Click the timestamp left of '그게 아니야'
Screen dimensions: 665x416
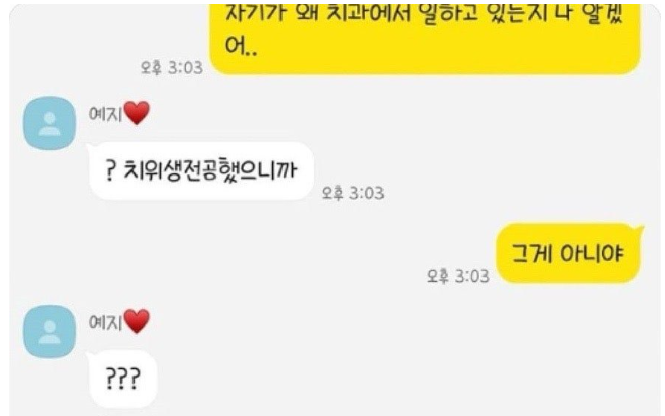458,276
